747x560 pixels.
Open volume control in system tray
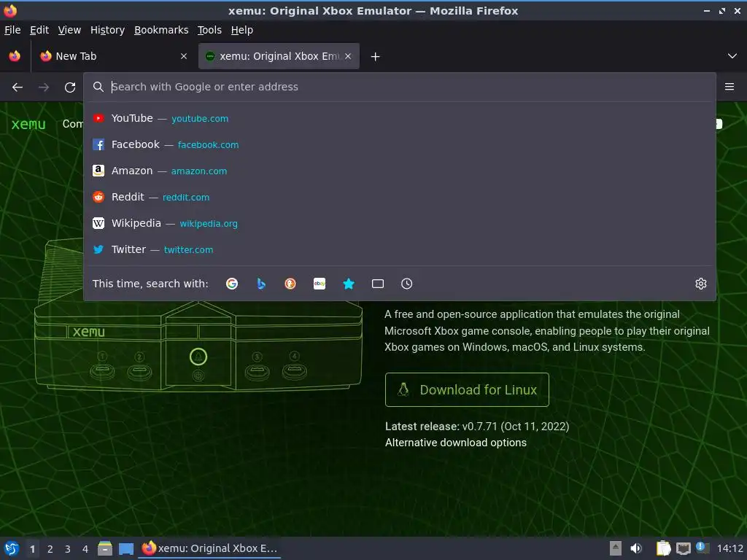coord(636,548)
